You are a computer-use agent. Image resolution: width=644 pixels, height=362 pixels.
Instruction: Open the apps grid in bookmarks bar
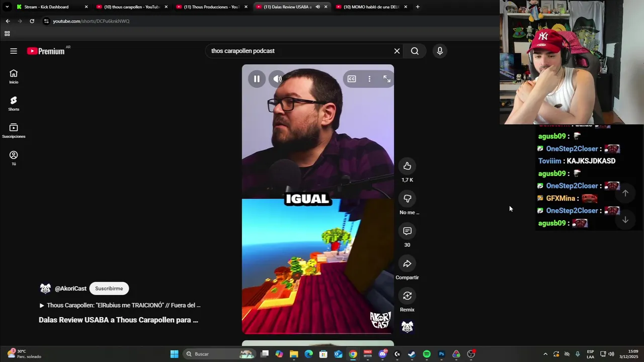coord(7,34)
